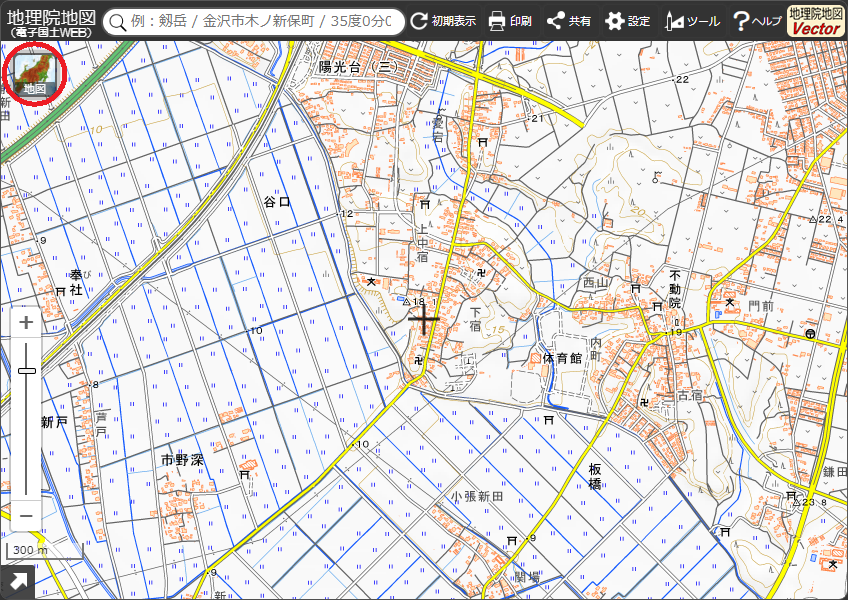This screenshot has width=848, height=600.
Task: Click the 陽光台(三) place label
Action: [358, 67]
